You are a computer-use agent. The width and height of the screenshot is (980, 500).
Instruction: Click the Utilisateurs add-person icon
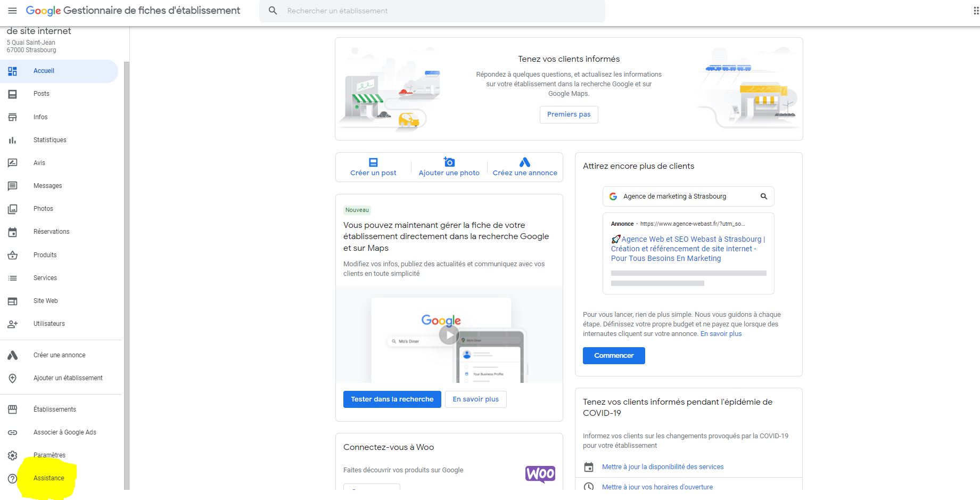(12, 324)
